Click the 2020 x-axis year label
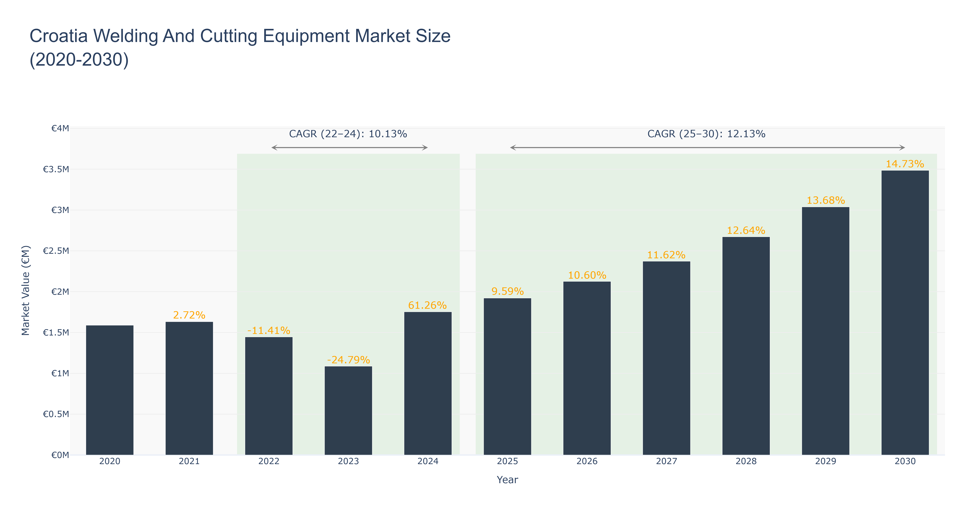980x525 pixels. [x=110, y=461]
